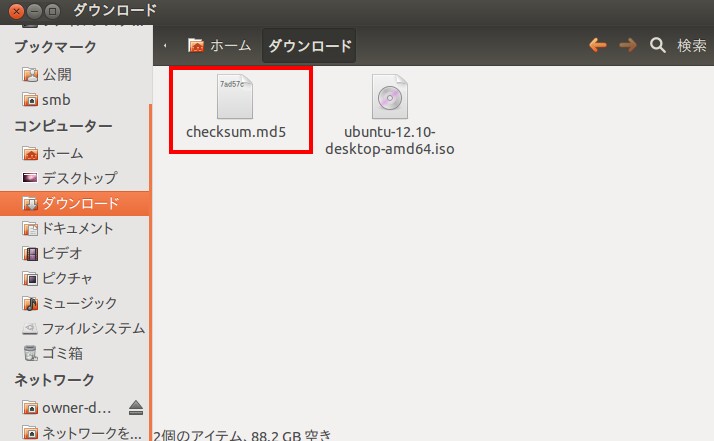Click the 公開 folder icon
This screenshot has height=441, width=714.
[x=30, y=74]
